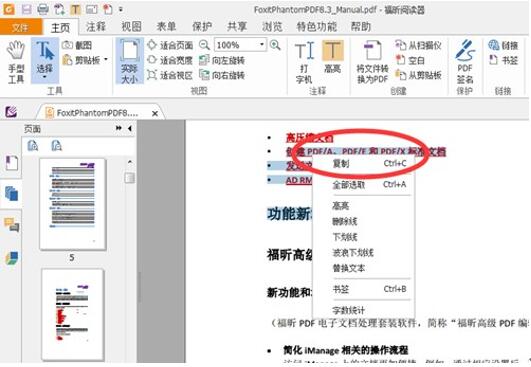531x367 pixels.
Task: Open the customize quick access toolbar arrow
Action: (x=121, y=9)
